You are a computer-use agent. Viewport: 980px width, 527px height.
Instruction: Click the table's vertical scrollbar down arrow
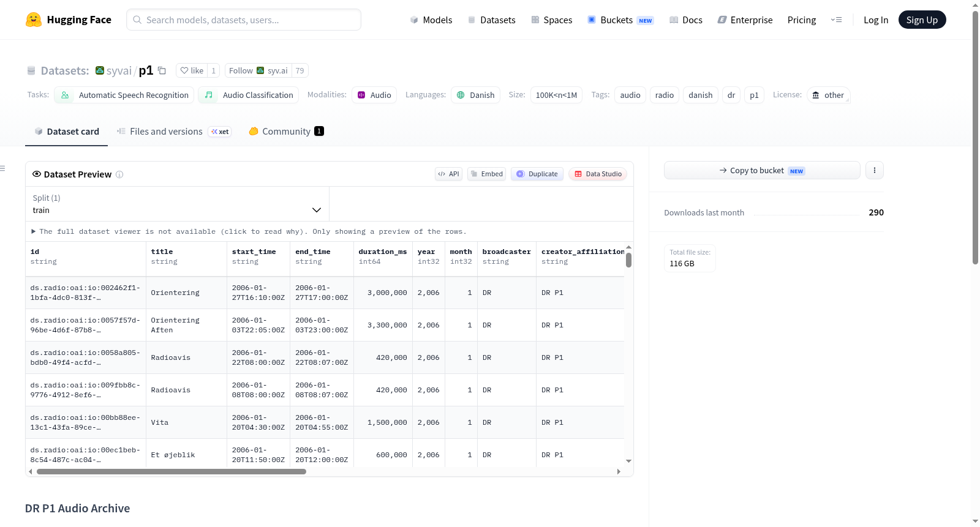[628, 461]
